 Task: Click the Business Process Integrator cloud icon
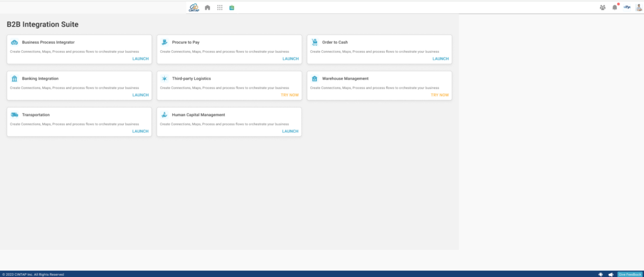click(14, 42)
